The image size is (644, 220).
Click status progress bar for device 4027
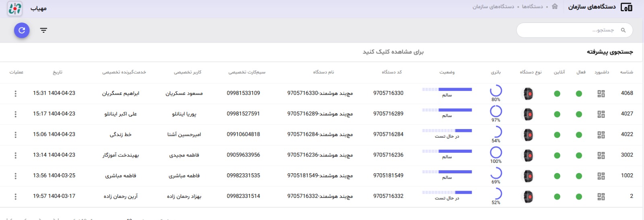pyautogui.click(x=447, y=110)
